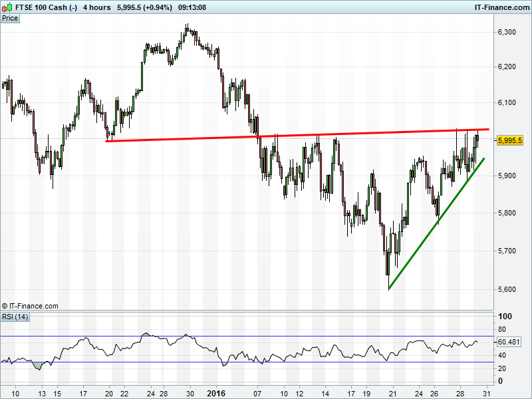The image size is (532, 399).
Task: Click the green oversold shading on RSI
Action: 39,365
